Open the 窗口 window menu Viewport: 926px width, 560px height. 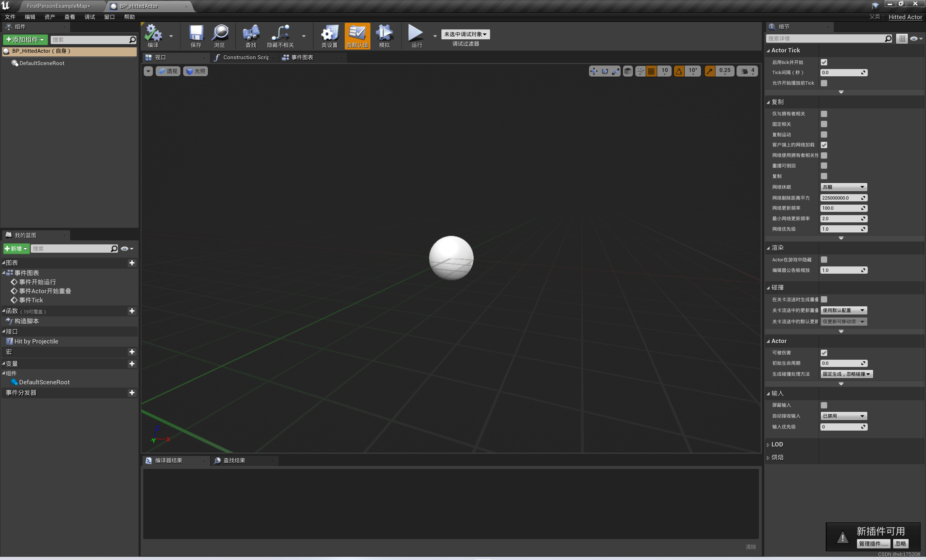coord(109,17)
